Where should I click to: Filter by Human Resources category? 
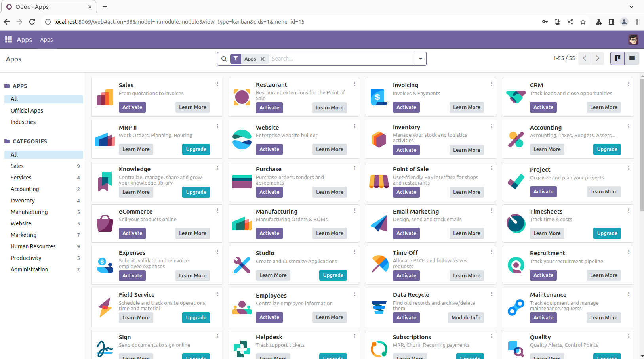33,246
